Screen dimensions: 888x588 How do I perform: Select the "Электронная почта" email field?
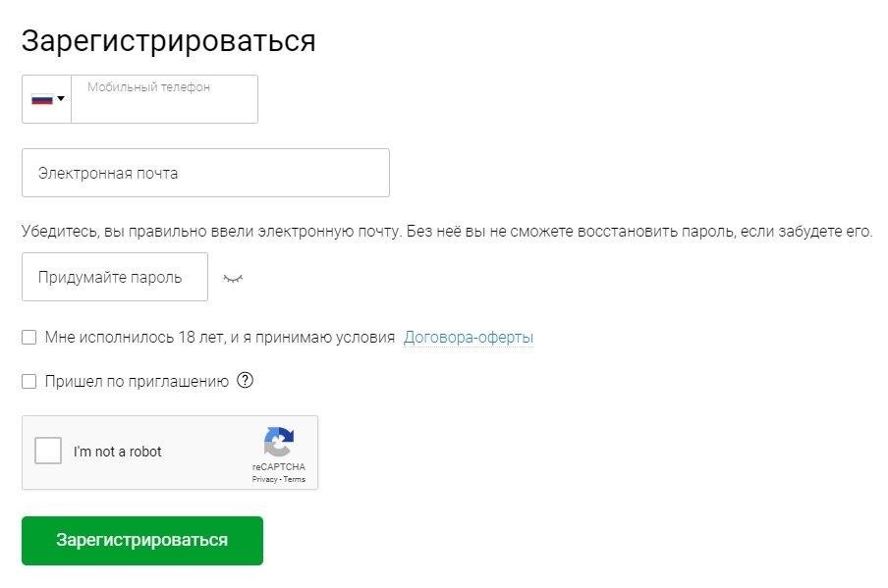tap(205, 173)
